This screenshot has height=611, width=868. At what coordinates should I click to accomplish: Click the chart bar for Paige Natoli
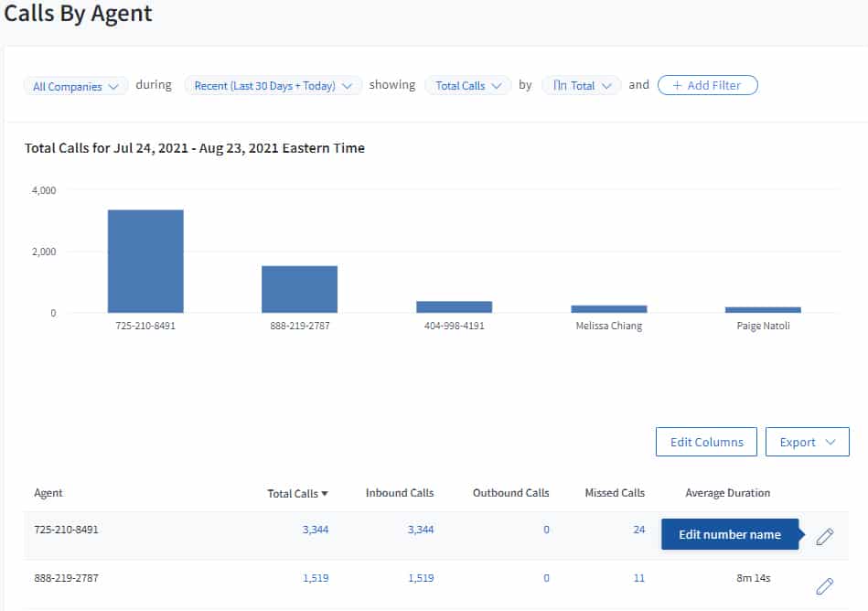pyautogui.click(x=763, y=309)
